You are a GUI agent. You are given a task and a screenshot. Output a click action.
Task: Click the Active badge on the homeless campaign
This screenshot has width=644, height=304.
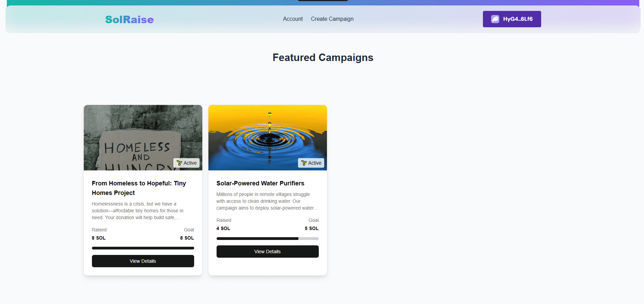[x=187, y=163]
